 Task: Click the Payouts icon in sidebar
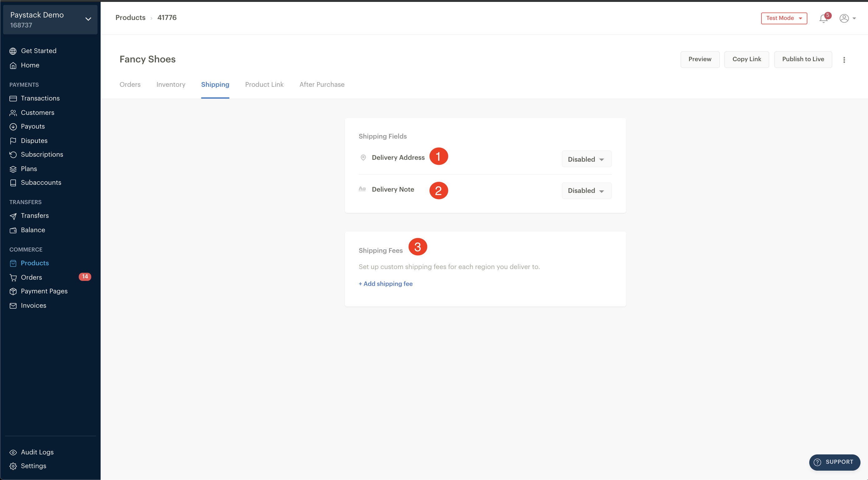pyautogui.click(x=13, y=126)
